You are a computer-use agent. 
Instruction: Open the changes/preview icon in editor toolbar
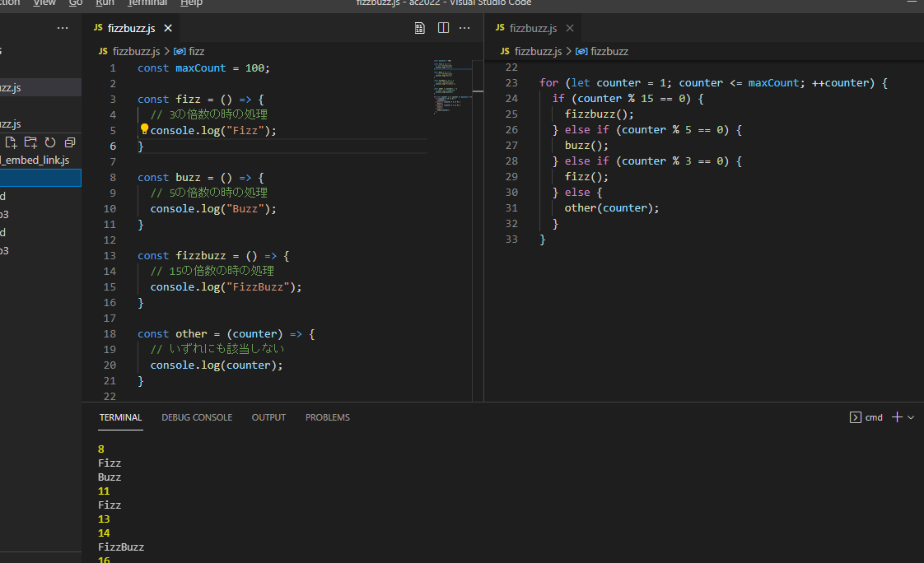[419, 28]
